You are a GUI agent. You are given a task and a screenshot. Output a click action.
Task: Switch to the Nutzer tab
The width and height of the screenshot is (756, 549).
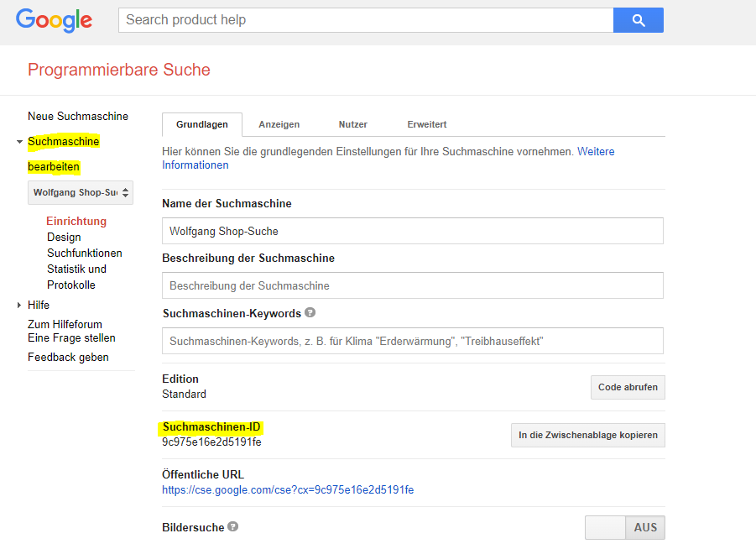[x=352, y=124]
